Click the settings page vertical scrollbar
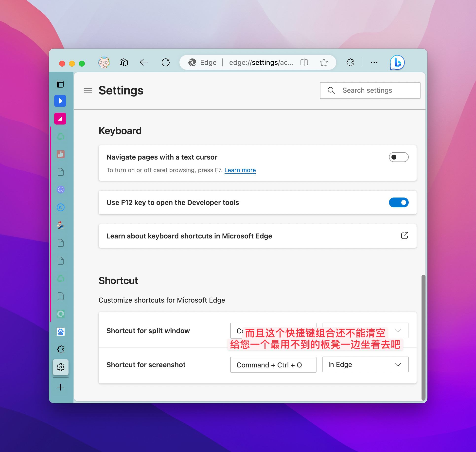476x452 pixels. 423,337
